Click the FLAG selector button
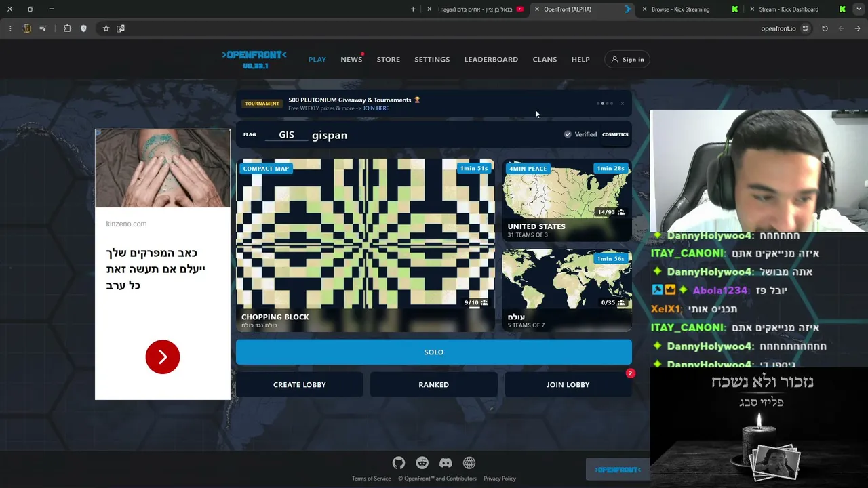868x488 pixels. click(250, 135)
